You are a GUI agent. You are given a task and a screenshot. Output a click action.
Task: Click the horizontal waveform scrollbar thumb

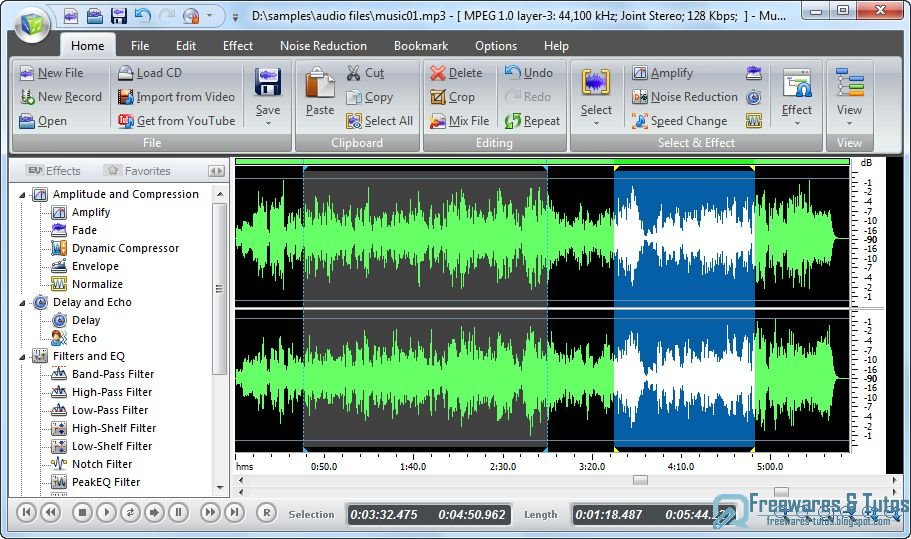[x=640, y=480]
